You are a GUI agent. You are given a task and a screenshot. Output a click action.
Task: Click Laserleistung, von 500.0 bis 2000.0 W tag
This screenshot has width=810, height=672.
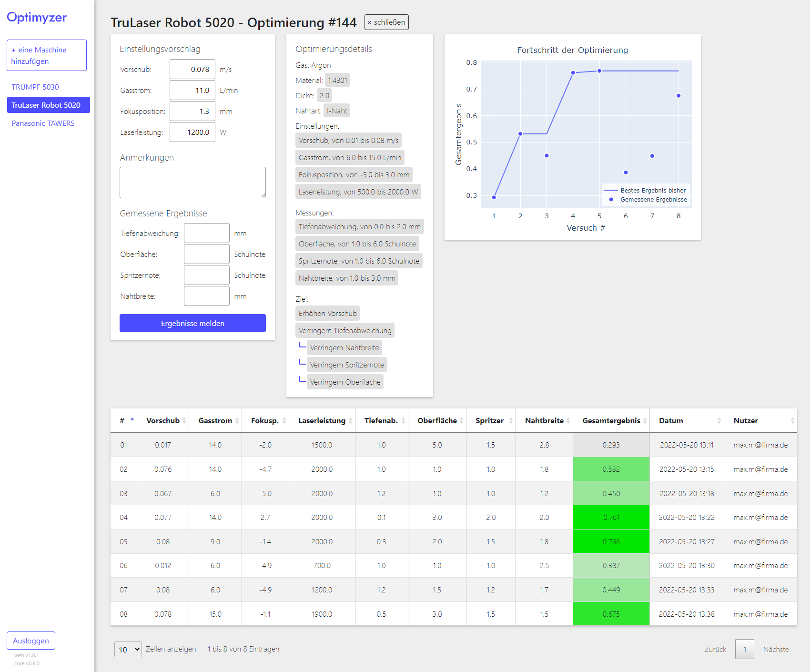coord(358,192)
